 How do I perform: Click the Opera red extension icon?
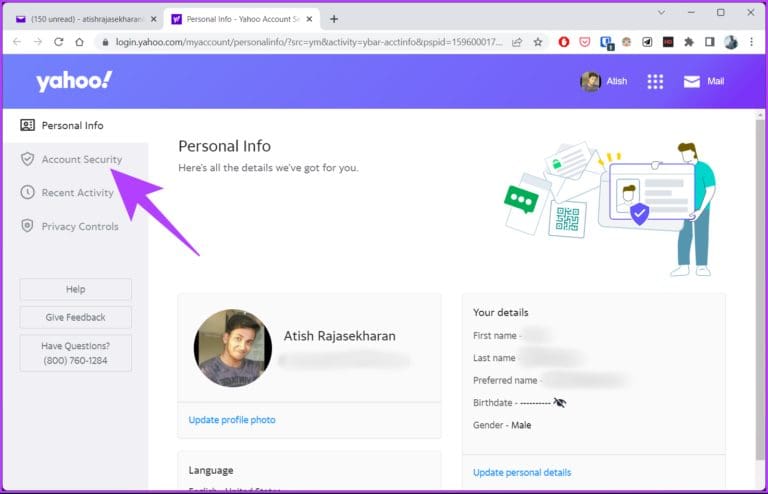(x=564, y=42)
